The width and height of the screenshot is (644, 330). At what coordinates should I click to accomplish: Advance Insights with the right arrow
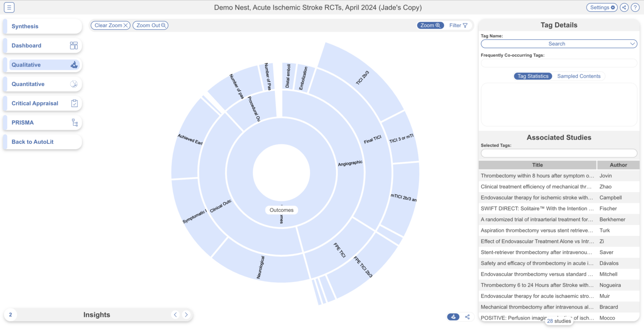tap(186, 315)
